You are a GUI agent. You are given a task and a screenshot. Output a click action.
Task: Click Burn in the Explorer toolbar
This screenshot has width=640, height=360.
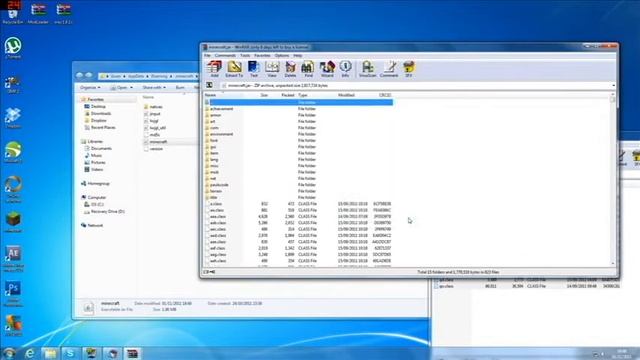click(x=180, y=88)
